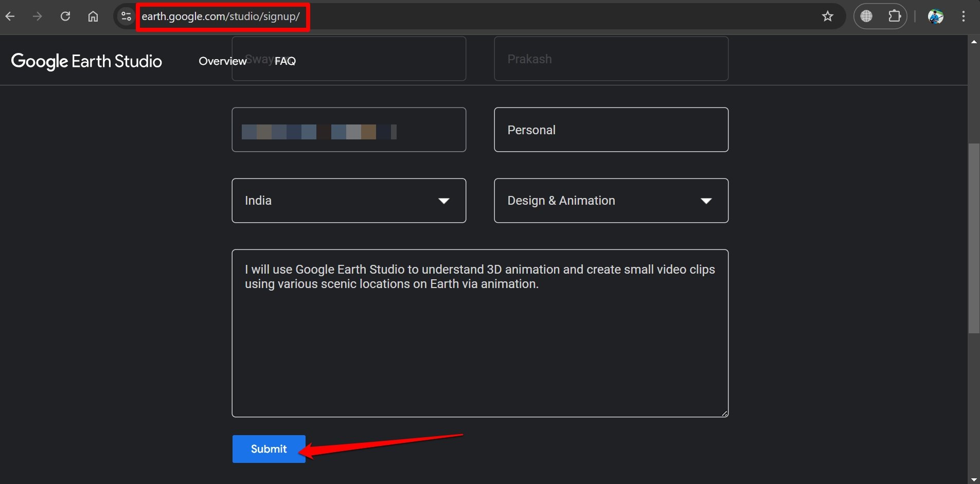Click the browser forward arrow

(x=38, y=16)
